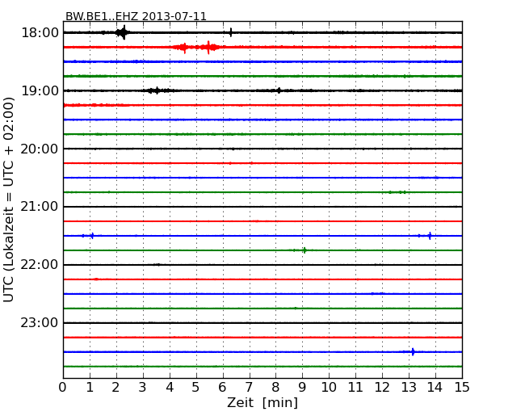Image resolution: width=525 pixels, height=420 pixels.
Task: Click the x-axis tick label 10
Action: point(329,387)
